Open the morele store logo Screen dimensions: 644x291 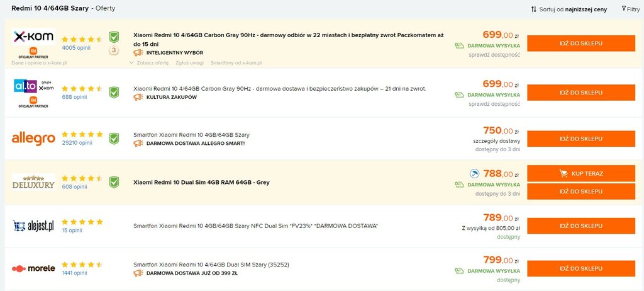coord(34,268)
